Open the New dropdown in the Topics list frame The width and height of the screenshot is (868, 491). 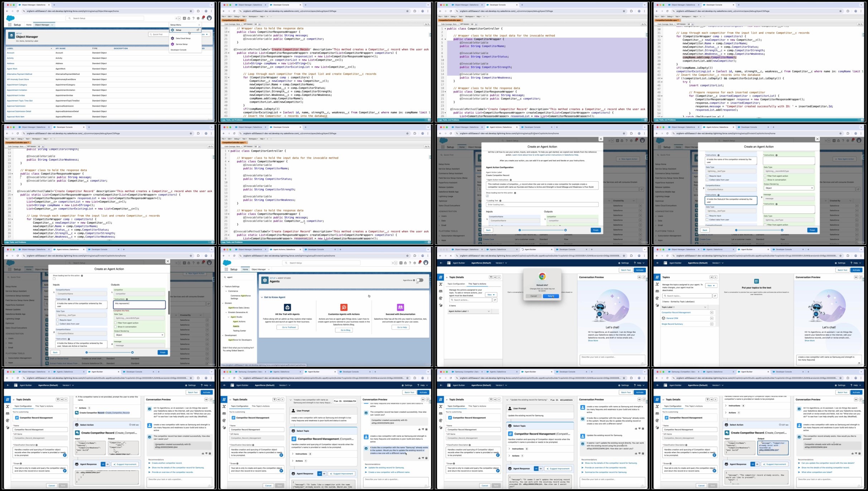(711, 285)
